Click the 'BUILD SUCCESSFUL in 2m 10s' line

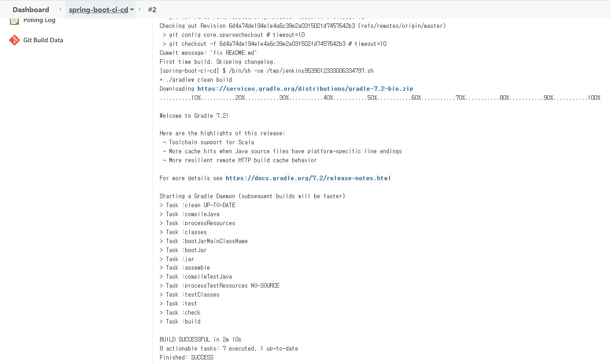[x=201, y=339]
